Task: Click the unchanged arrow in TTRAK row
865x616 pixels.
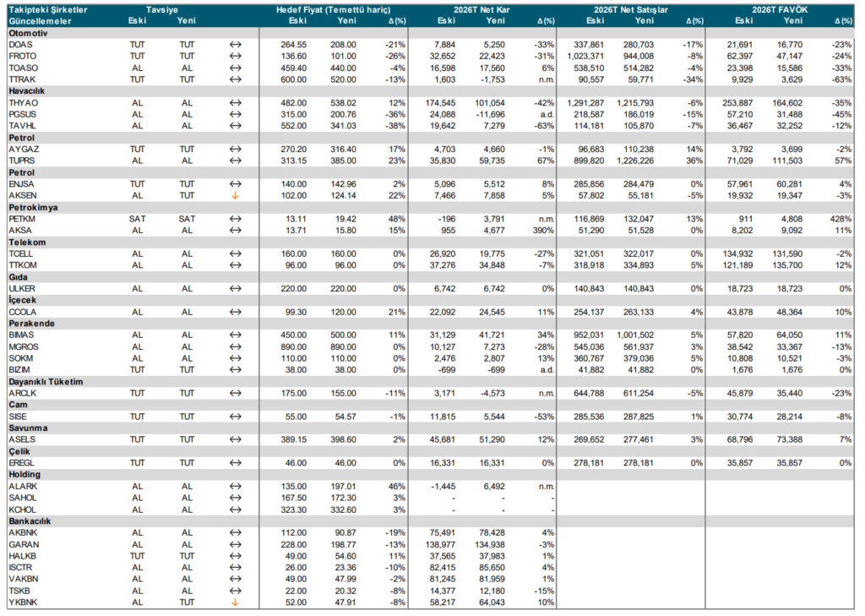Action: 236,80
